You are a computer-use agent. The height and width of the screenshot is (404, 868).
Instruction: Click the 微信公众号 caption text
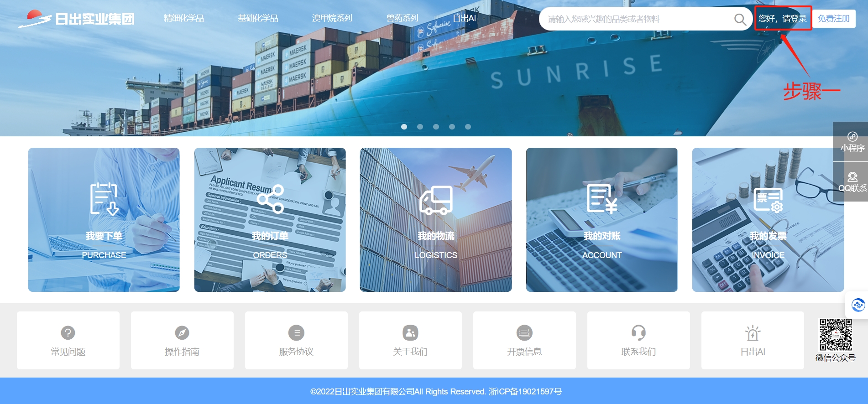point(836,358)
